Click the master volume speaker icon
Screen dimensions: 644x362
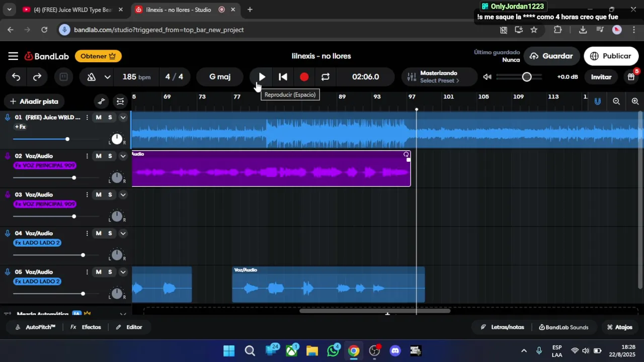[487, 77]
